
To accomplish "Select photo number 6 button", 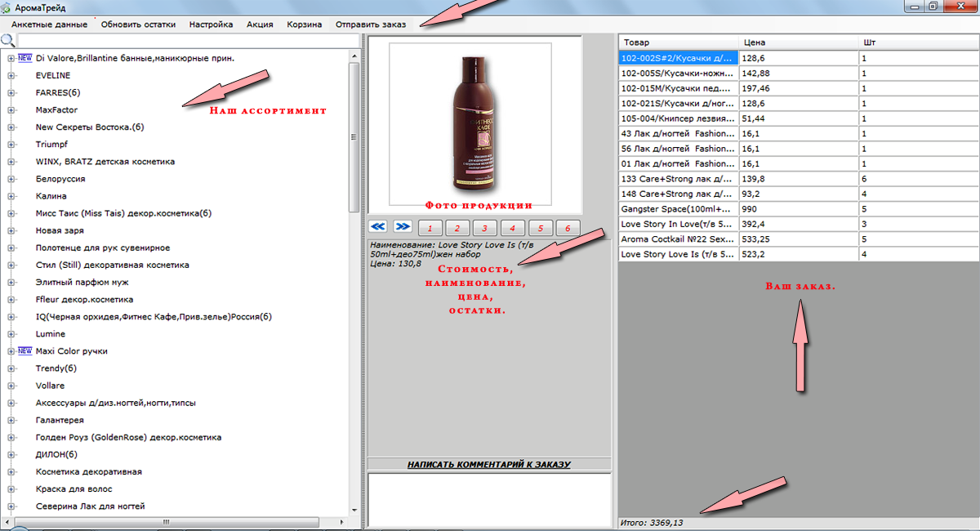I will pyautogui.click(x=568, y=228).
